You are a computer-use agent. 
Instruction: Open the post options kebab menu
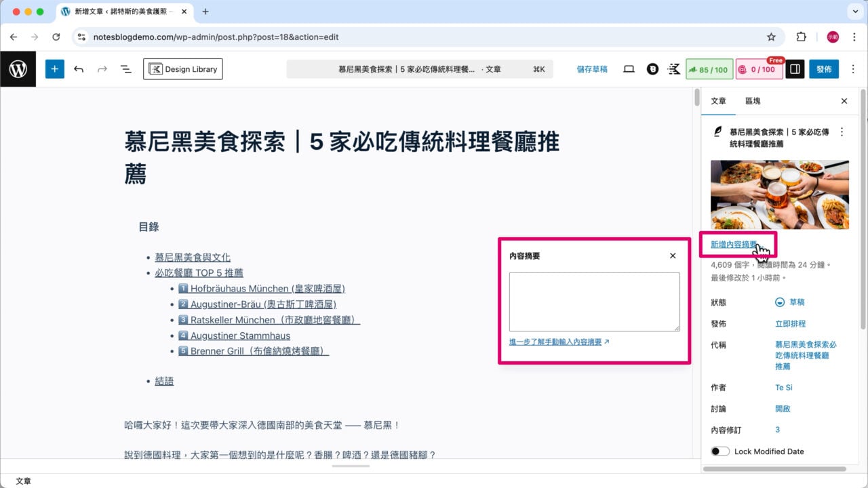tap(842, 131)
